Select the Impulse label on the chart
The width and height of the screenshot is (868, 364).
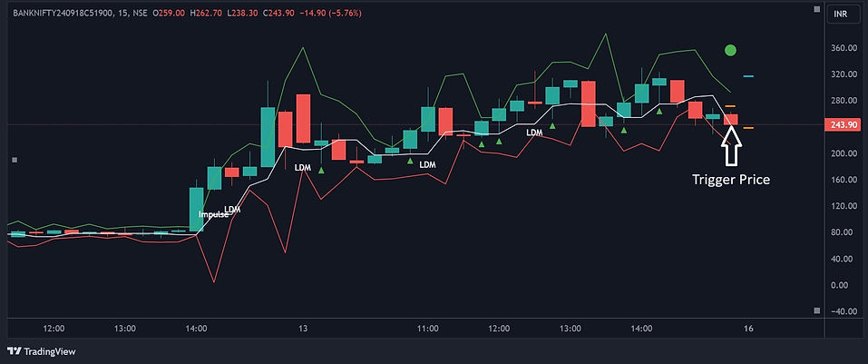point(213,214)
